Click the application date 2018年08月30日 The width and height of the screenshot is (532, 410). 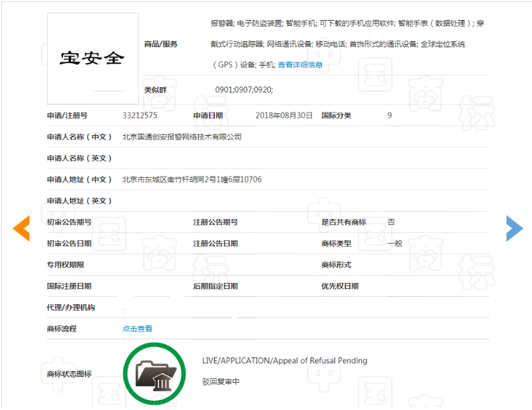coord(284,116)
